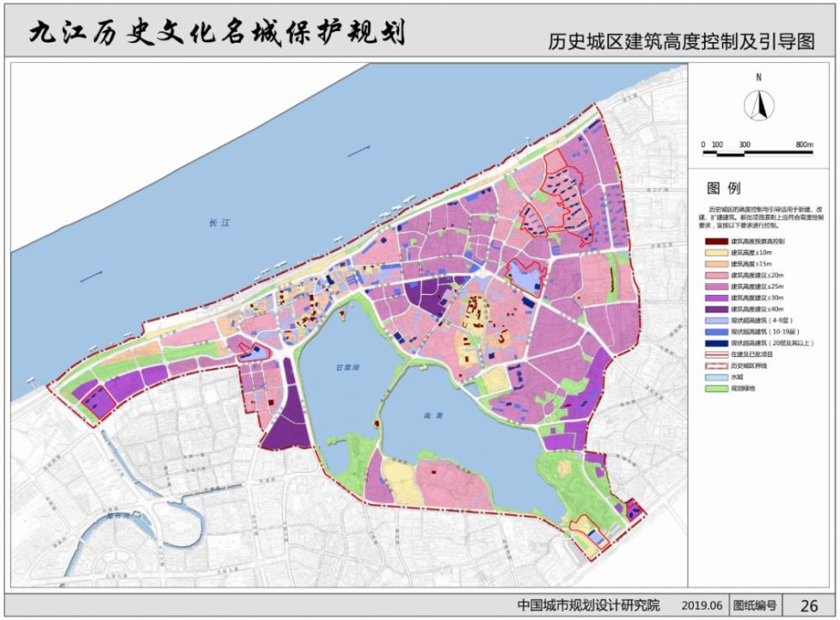The height and width of the screenshot is (620, 840).
Task: Click the 长江 river label
Action: point(219,223)
